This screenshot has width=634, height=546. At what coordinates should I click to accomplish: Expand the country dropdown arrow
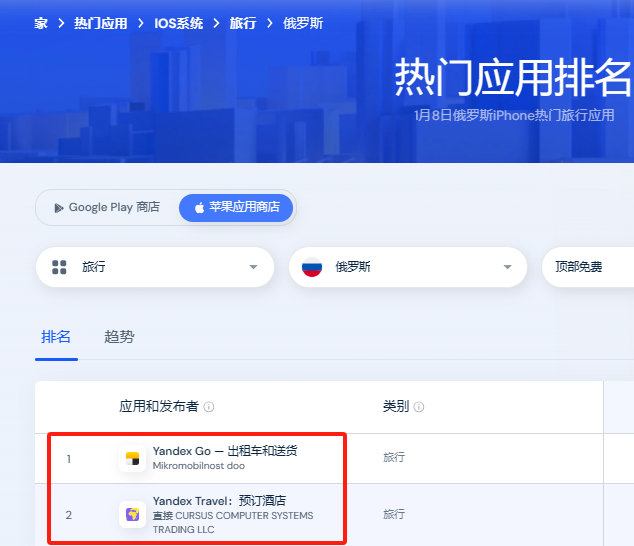507,267
